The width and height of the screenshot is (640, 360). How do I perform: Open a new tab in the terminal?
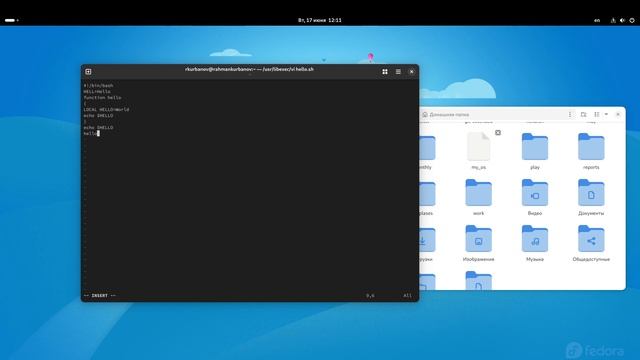tap(88, 71)
